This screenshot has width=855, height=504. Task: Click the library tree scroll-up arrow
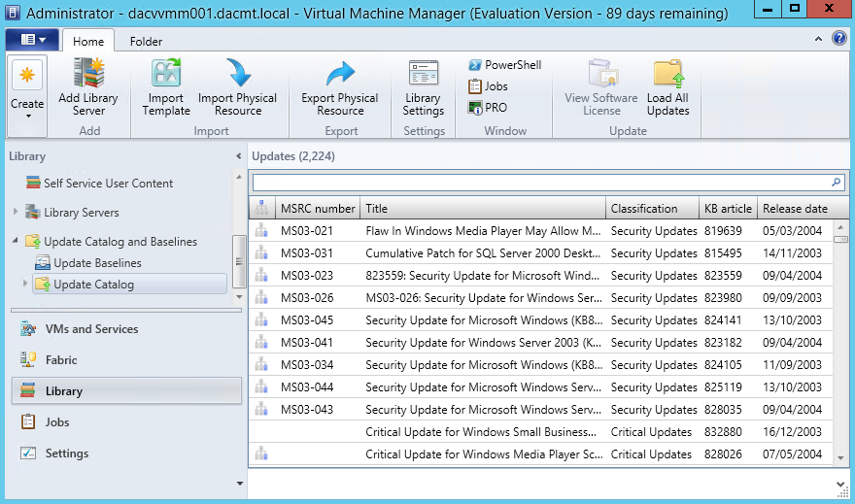[239, 177]
